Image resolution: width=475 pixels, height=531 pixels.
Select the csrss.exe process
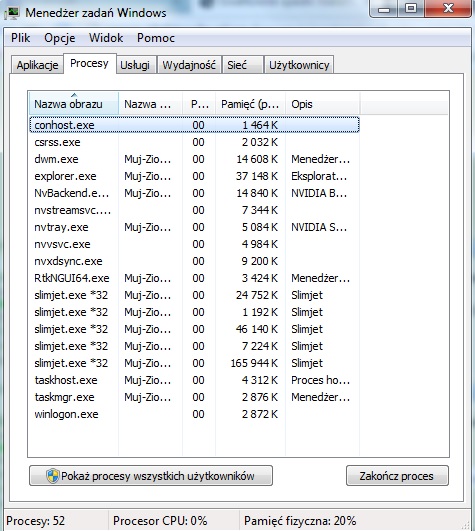click(194, 142)
